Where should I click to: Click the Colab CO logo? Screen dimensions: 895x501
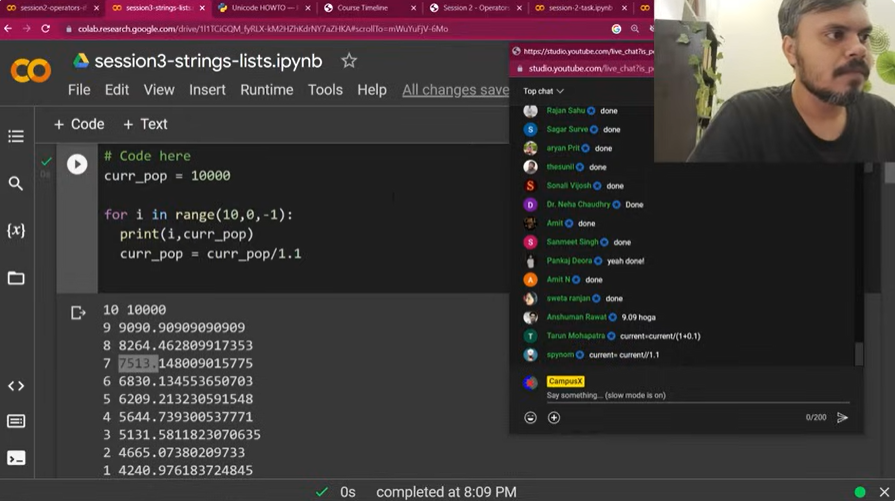click(31, 71)
